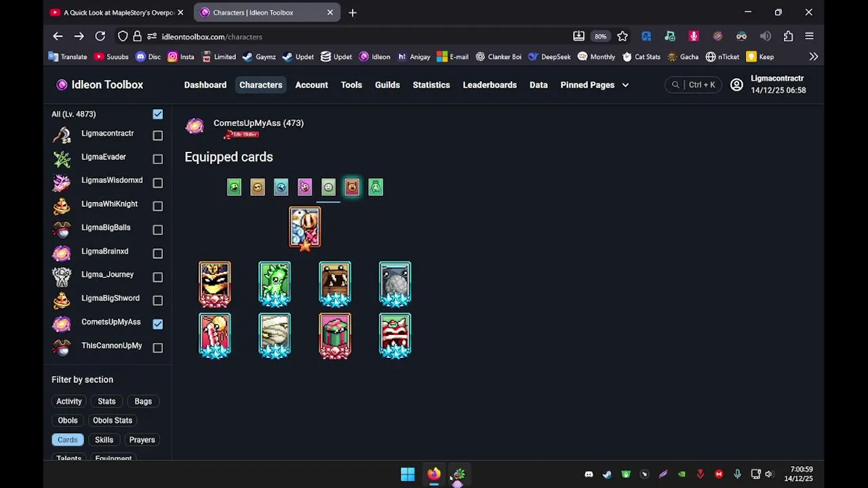The height and width of the screenshot is (488, 868).
Task: Check the LigmaEvader checkbox
Action: [158, 159]
